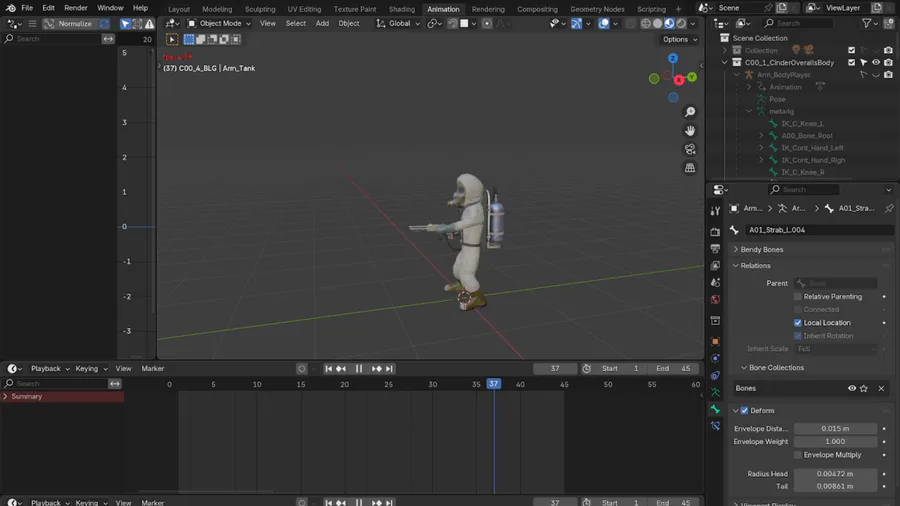The width and height of the screenshot is (900, 506).
Task: Click the Z axis on navigation gizmo
Action: [x=673, y=59]
